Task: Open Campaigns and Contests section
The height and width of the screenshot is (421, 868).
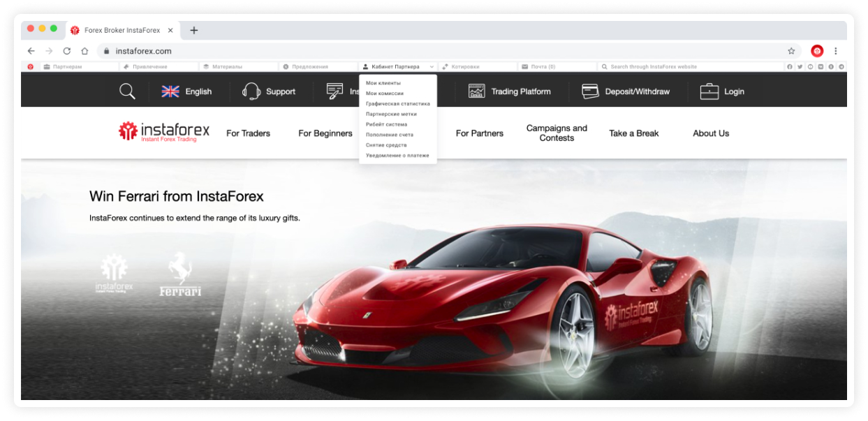Action: [557, 133]
